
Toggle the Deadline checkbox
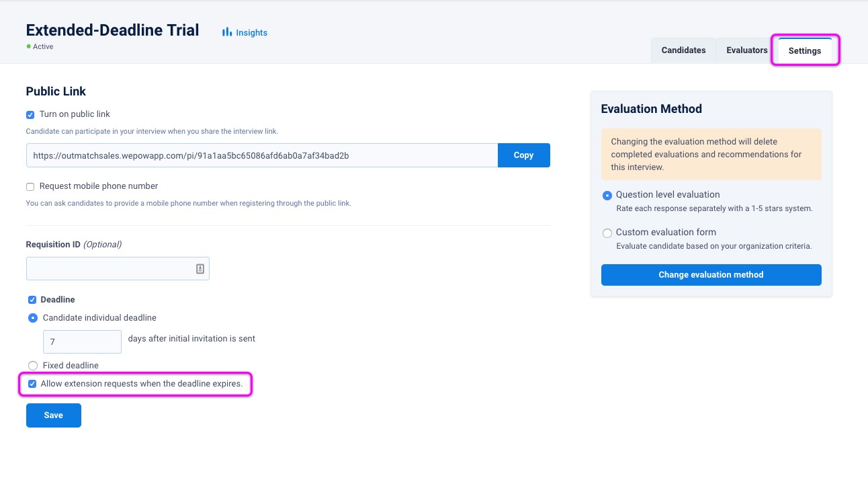(x=32, y=300)
